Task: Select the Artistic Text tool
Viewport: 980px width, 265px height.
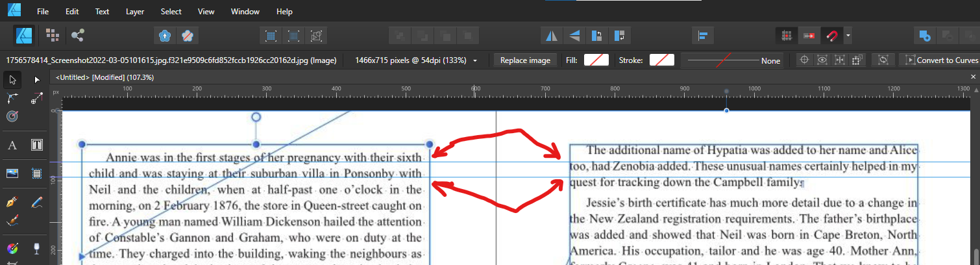Action: click(x=12, y=145)
